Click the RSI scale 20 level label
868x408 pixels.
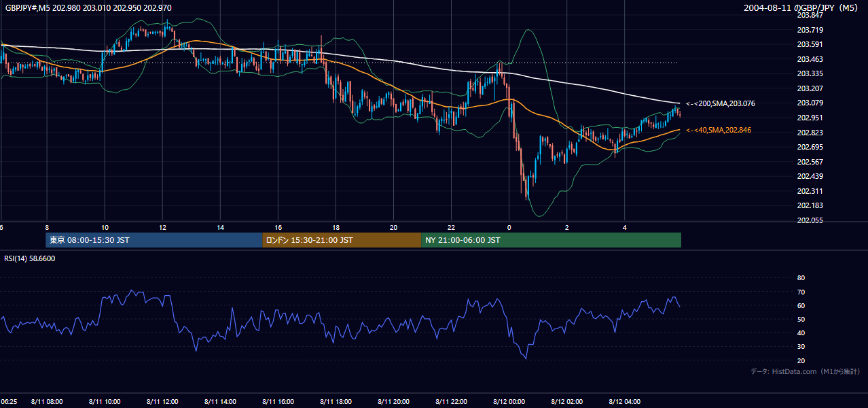click(801, 360)
